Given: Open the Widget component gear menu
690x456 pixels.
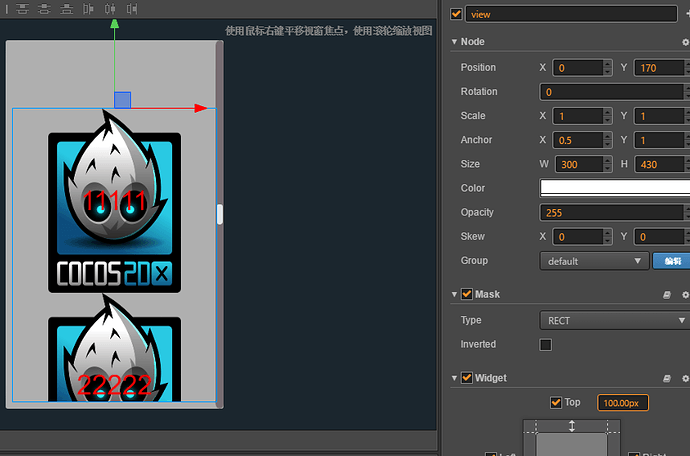Looking at the screenshot, I should (x=685, y=378).
